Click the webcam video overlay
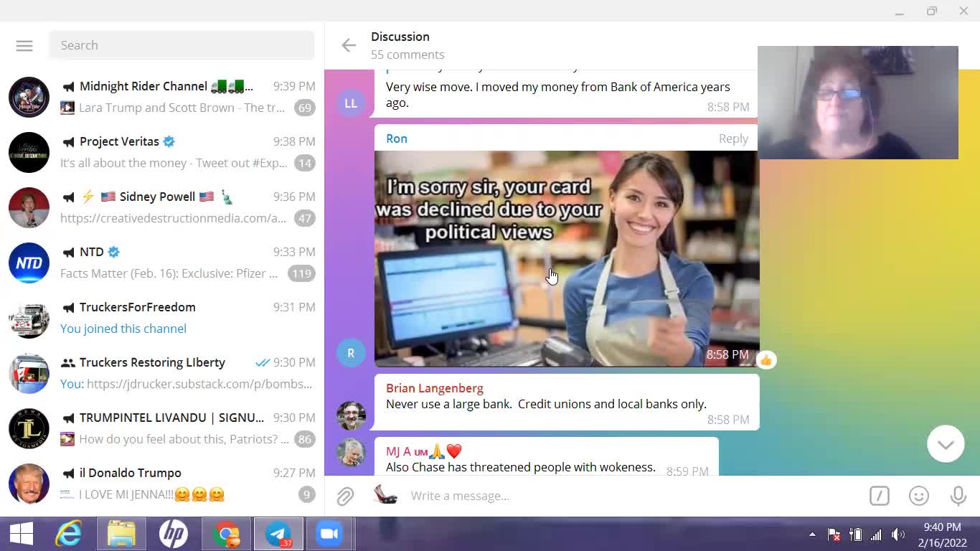Screen dimensions: 980x551 click(x=858, y=103)
